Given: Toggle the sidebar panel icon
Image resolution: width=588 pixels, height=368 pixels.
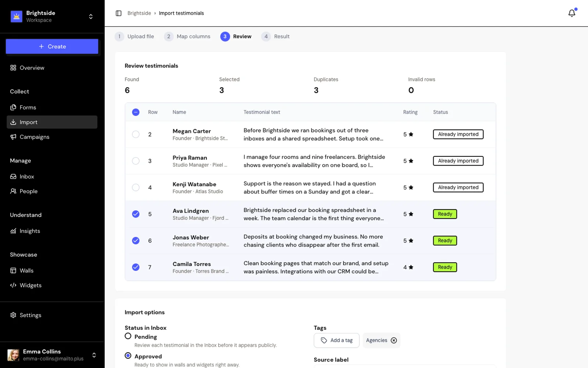Looking at the screenshot, I should [x=119, y=13].
